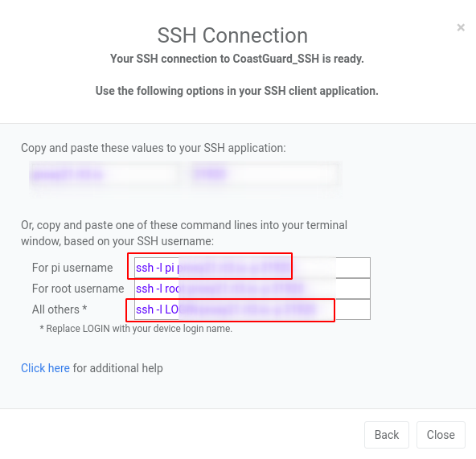
Task: Click the blurred hostname value field
Action: 105,174
